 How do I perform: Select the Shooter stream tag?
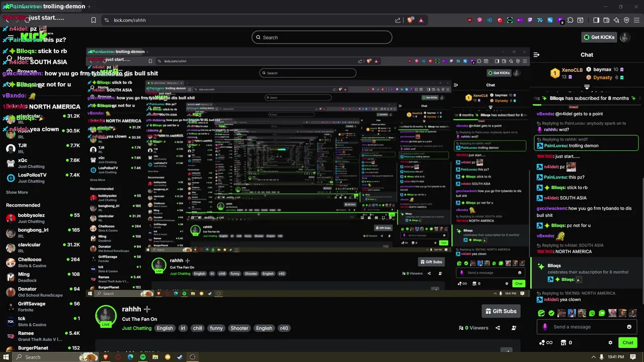click(239, 328)
